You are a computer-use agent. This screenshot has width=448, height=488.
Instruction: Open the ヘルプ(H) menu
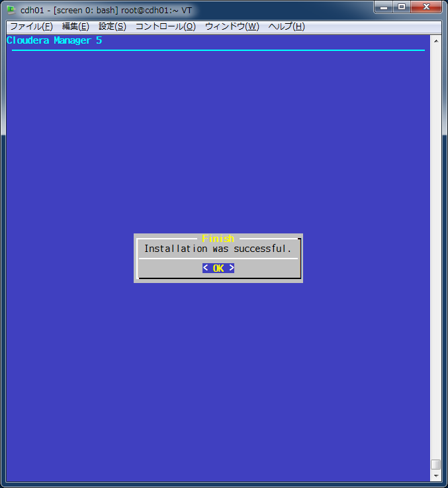coord(287,26)
